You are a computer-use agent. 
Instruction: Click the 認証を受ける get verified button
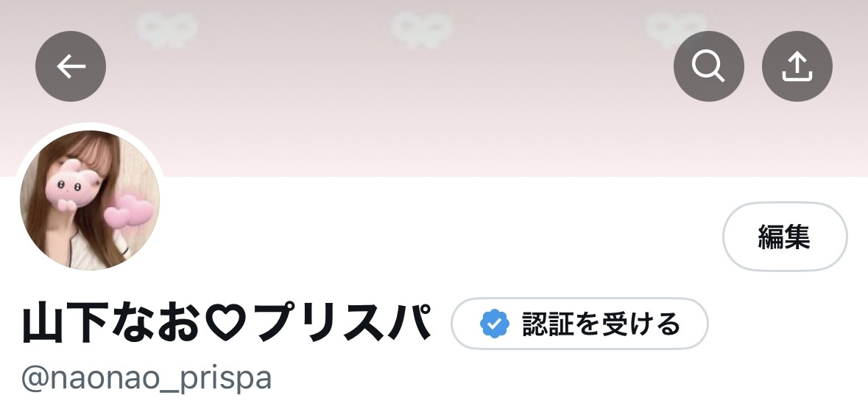pyautogui.click(x=579, y=324)
